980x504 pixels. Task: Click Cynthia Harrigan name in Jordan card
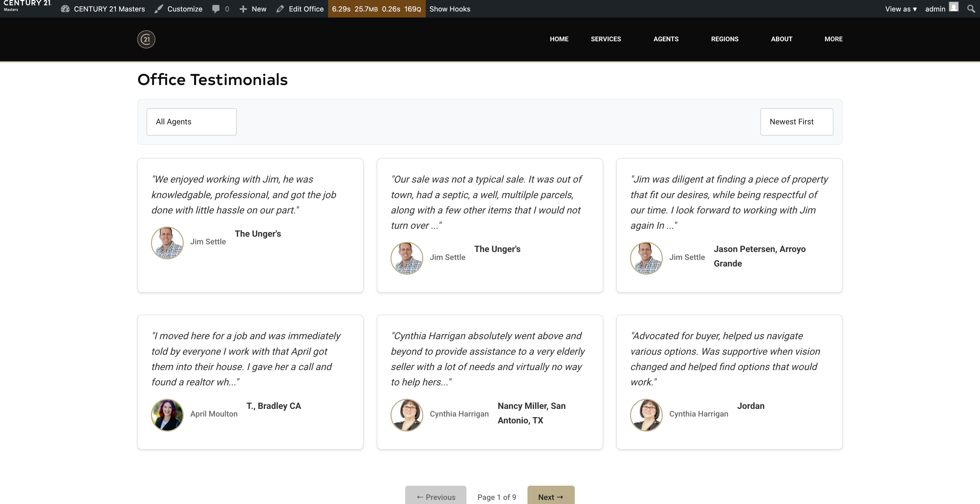coord(698,414)
